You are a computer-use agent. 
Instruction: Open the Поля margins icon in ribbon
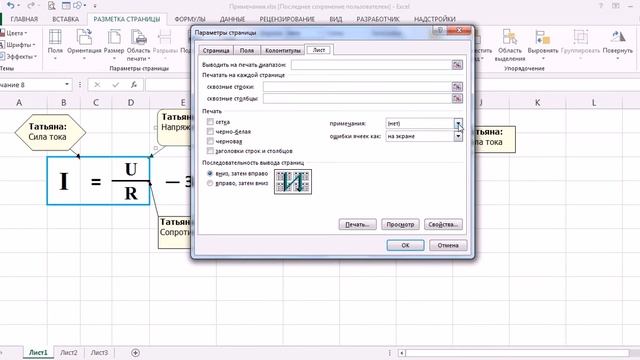pyautogui.click(x=55, y=37)
